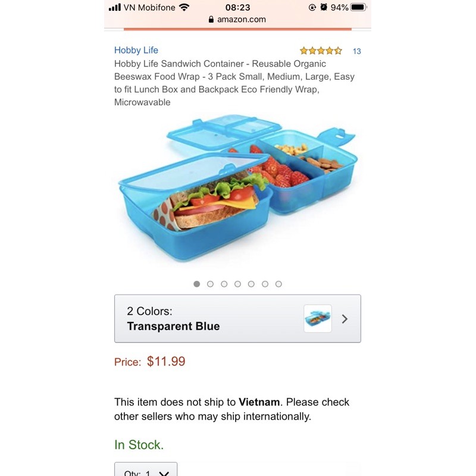Viewport: 476px width, 476px height.
Task: Select the fourth image carousel dot
Action: click(237, 284)
